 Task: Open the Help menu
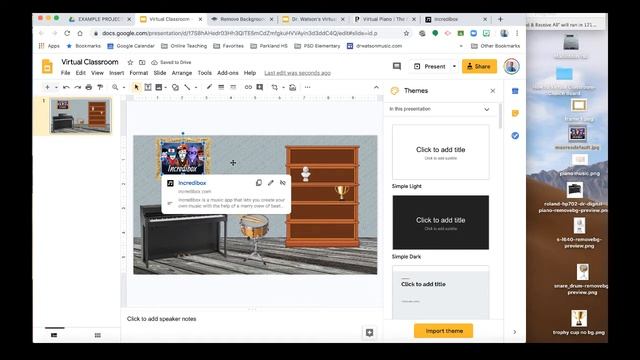pyautogui.click(x=250, y=73)
